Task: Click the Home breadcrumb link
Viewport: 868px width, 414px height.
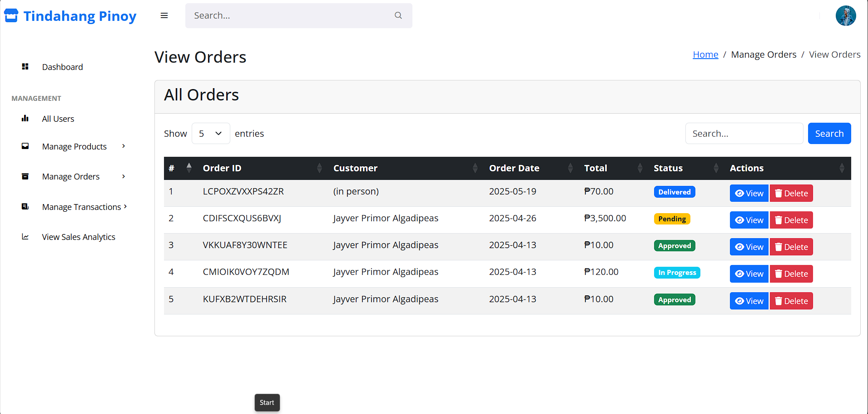Action: click(x=705, y=54)
